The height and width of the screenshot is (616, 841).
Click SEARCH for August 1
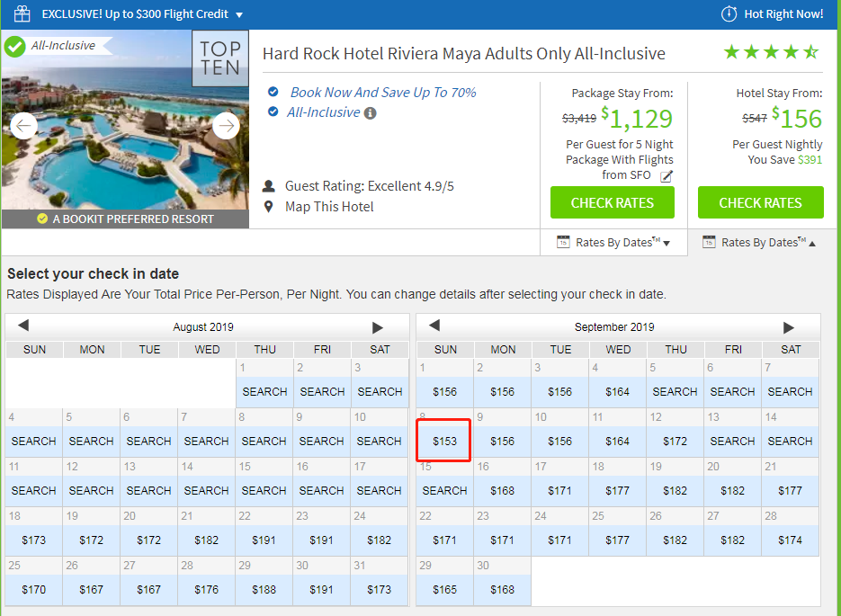coord(264,392)
